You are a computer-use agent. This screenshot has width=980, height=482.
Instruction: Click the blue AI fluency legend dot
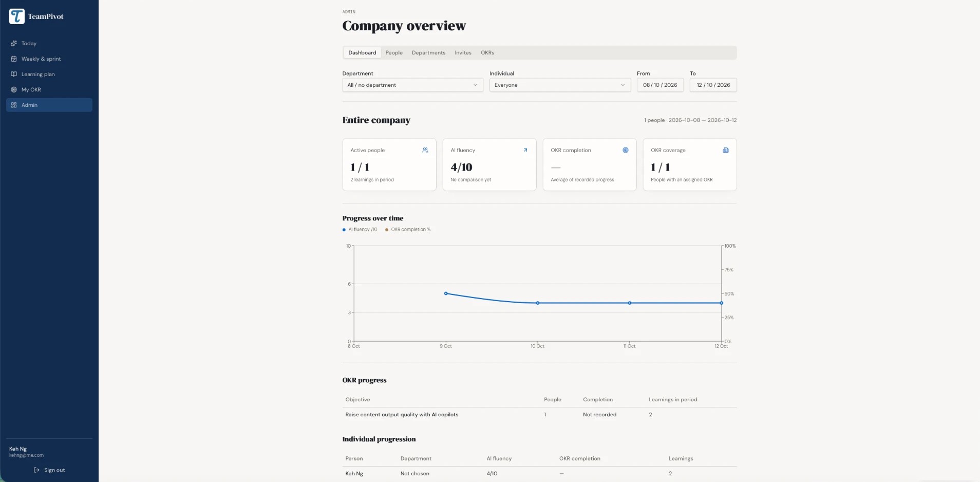pyautogui.click(x=344, y=230)
